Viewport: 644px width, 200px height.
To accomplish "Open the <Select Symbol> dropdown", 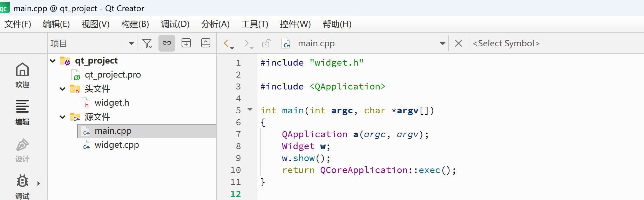I will (506, 43).
